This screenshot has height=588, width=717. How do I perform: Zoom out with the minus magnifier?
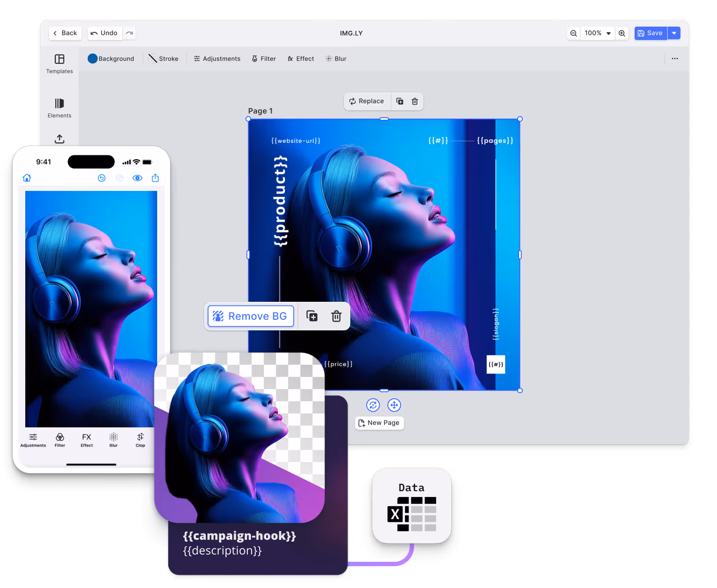[574, 33]
